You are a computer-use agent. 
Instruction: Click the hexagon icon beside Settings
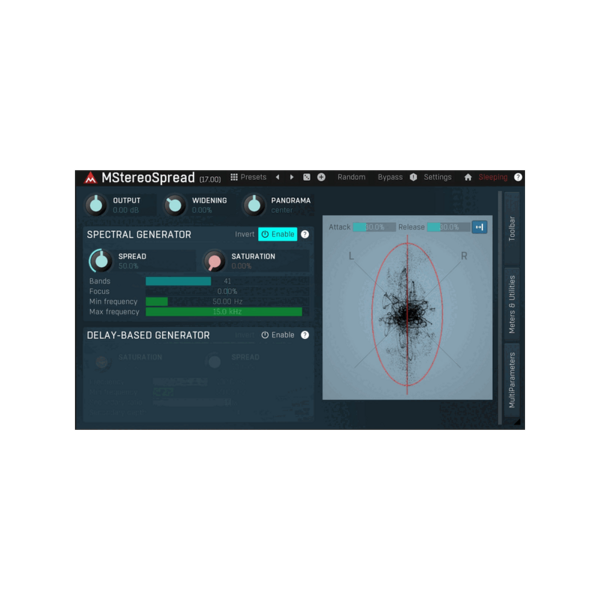[x=413, y=177]
